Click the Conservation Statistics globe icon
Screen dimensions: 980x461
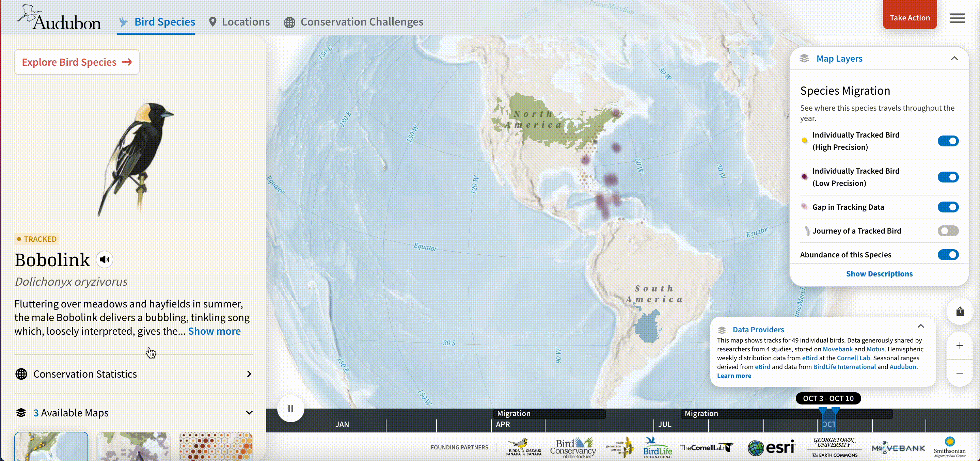click(x=21, y=374)
